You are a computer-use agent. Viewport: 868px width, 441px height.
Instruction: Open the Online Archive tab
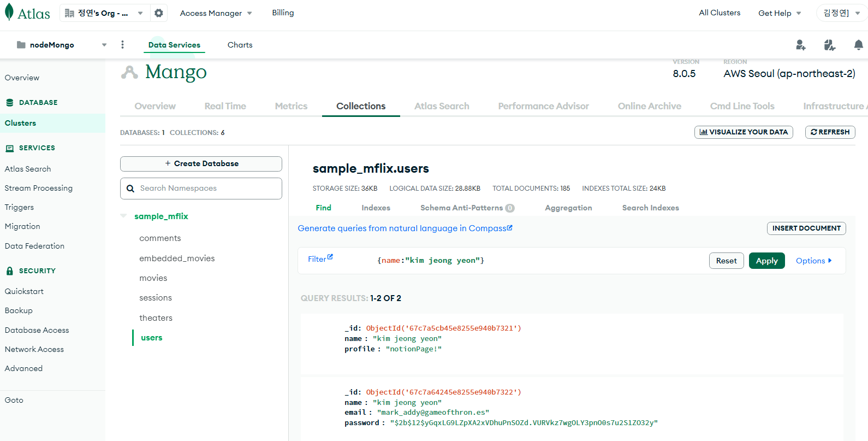[650, 106]
